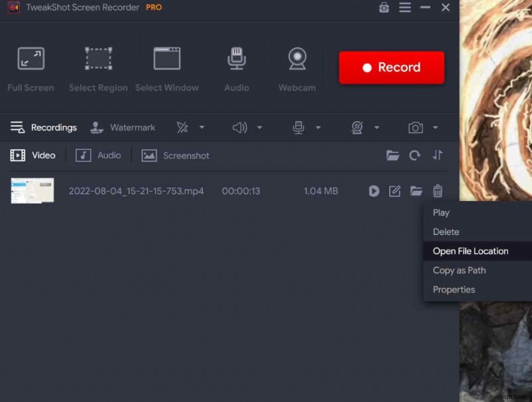Click the screenshot camera icon in toolbar
Viewport: 532px width, 402px height.
416,127
